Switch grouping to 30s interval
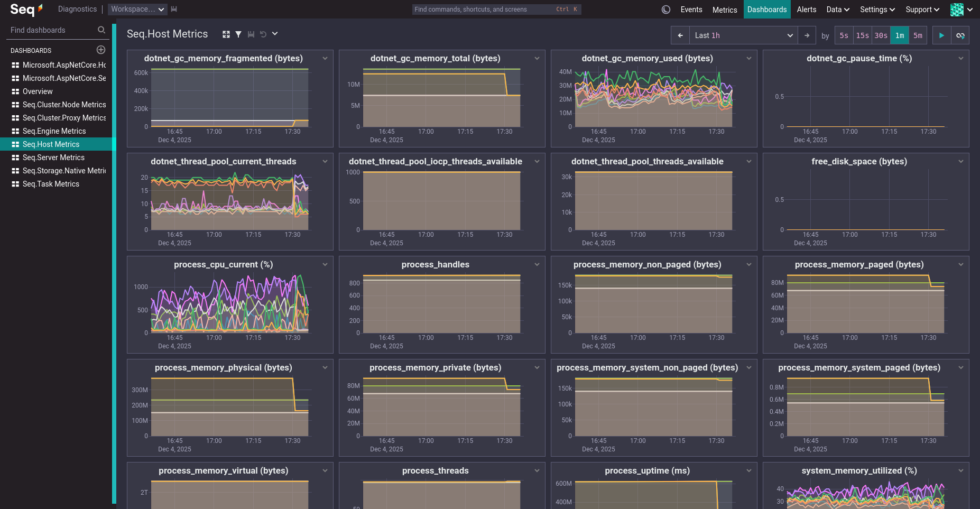 [881, 35]
